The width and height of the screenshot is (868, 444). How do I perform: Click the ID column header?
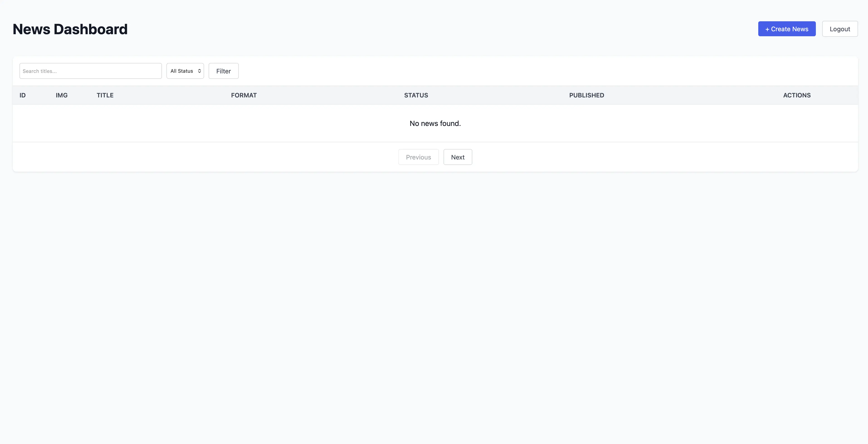tap(23, 95)
